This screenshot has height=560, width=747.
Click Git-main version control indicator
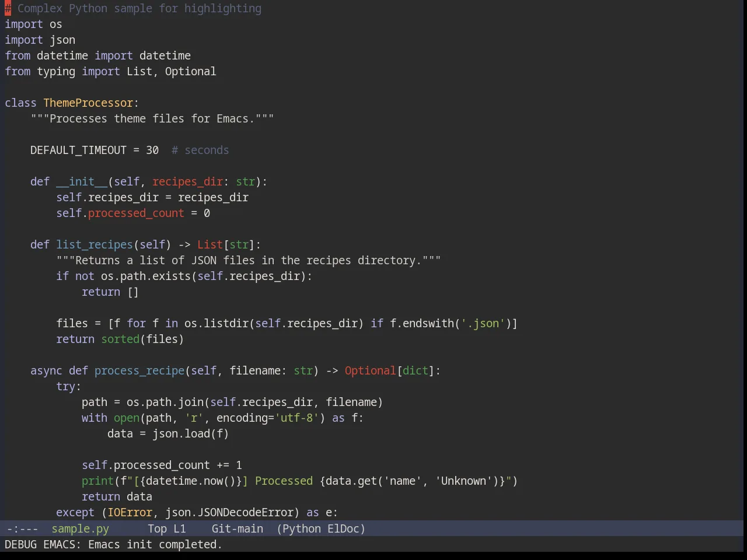click(x=237, y=528)
